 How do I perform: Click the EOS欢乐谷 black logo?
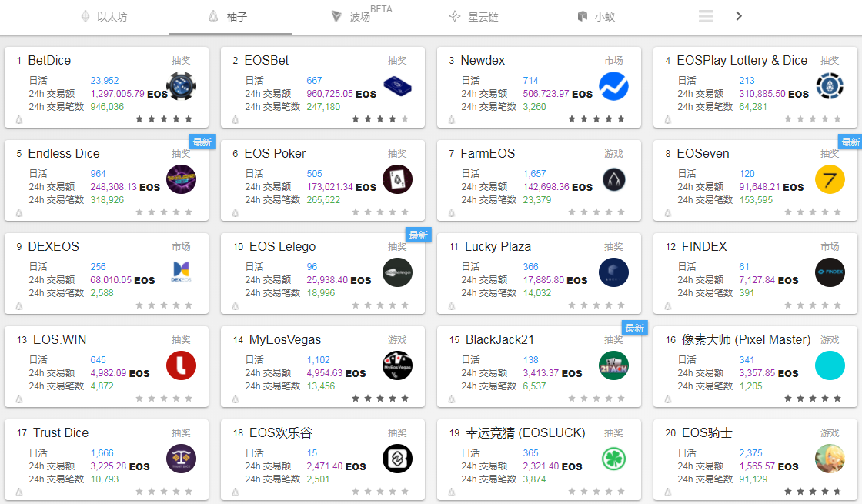click(397, 459)
